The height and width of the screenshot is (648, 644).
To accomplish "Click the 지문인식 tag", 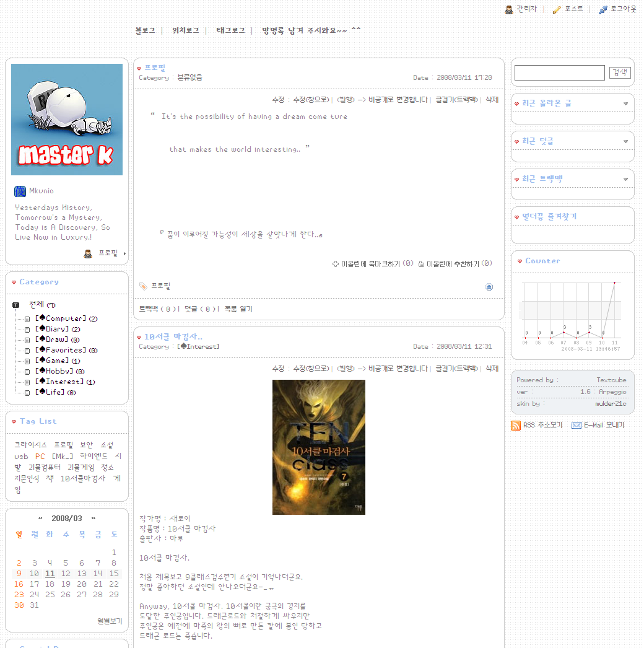I will (x=27, y=478).
